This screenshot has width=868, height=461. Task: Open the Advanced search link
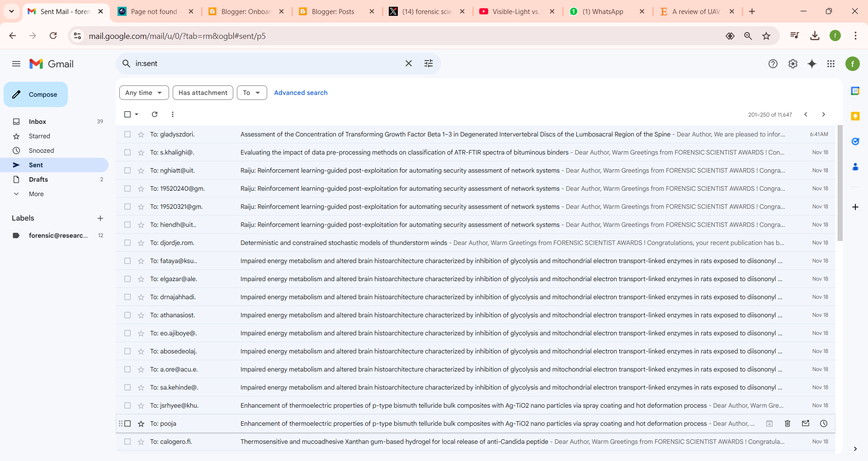click(301, 93)
